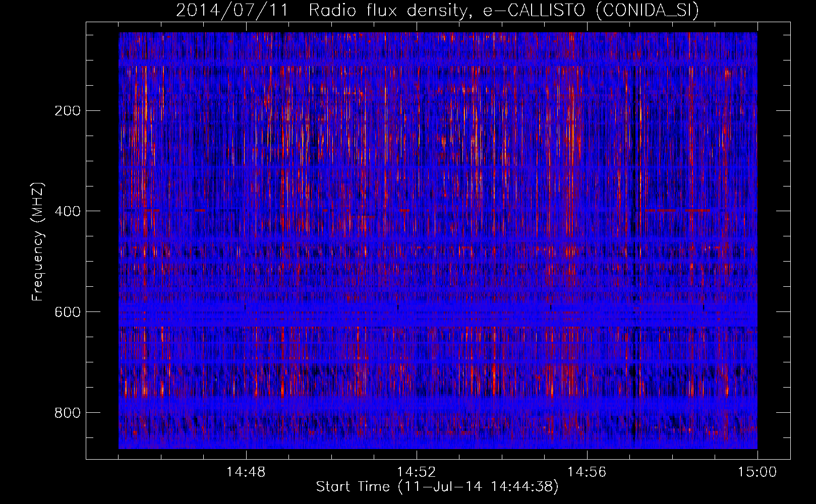This screenshot has height=504, width=816.
Task: Click the Frequency (MHZ) axis label
Action: pos(37,241)
